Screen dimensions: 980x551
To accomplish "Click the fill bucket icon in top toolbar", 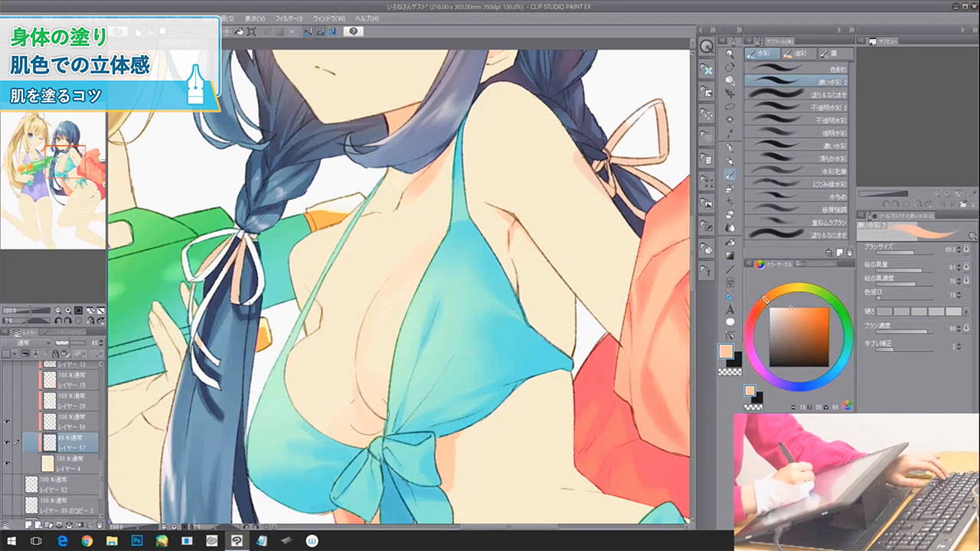I will (239, 31).
